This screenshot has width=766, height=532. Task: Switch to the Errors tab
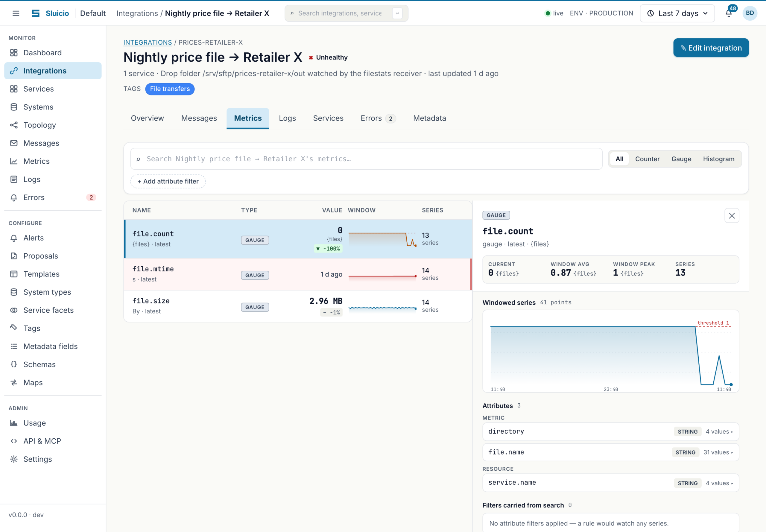[378, 118]
